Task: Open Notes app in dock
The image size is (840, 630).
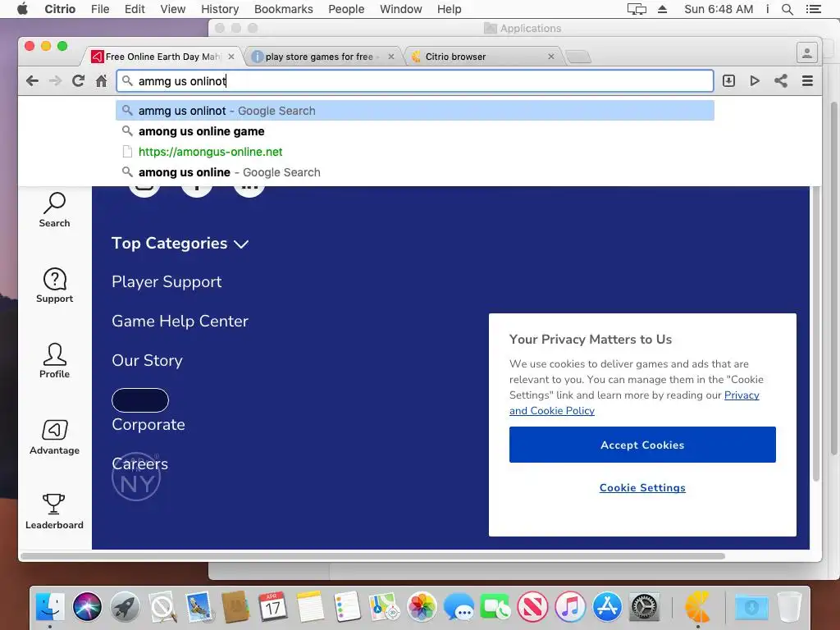Action: click(x=310, y=607)
